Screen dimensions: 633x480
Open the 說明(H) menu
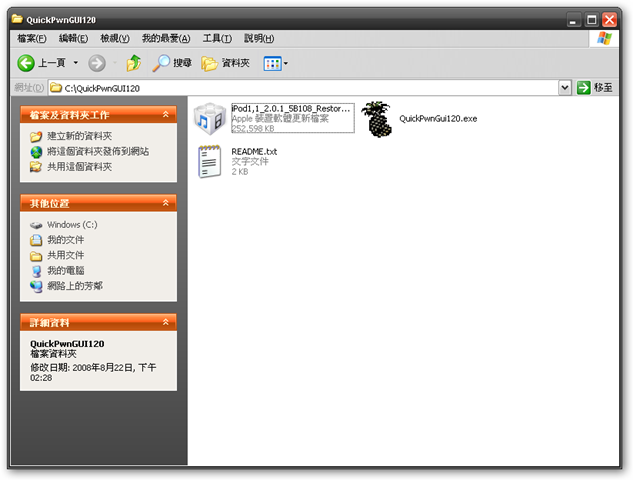(x=259, y=38)
